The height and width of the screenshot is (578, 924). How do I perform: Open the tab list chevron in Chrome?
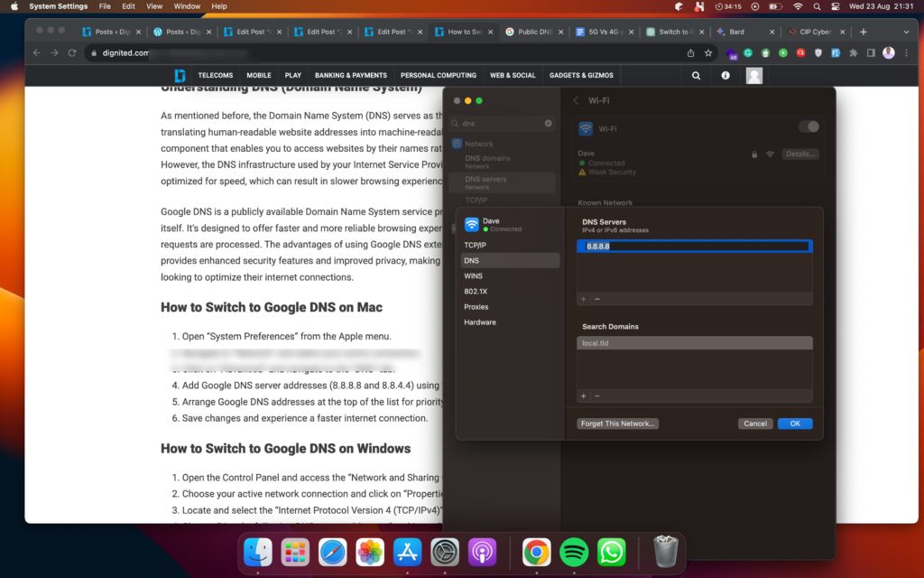point(906,32)
